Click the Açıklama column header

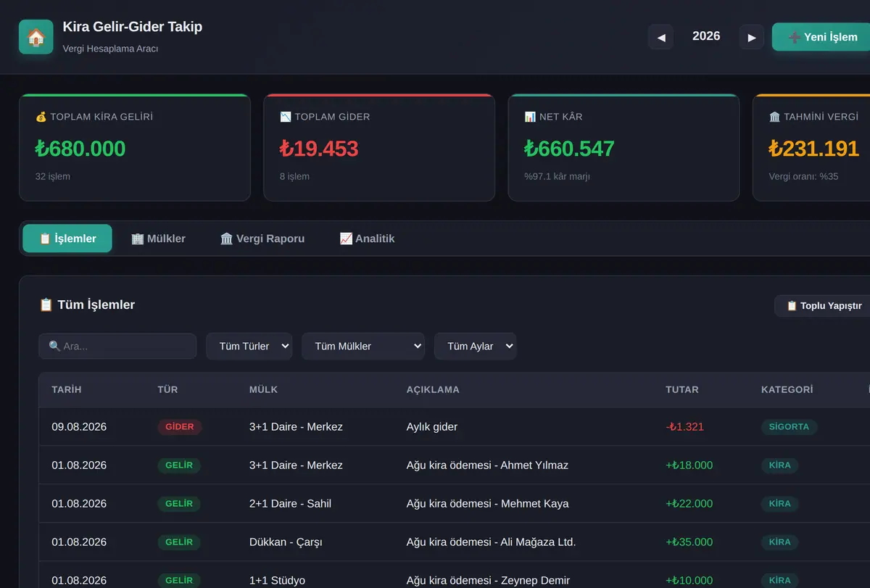click(433, 389)
